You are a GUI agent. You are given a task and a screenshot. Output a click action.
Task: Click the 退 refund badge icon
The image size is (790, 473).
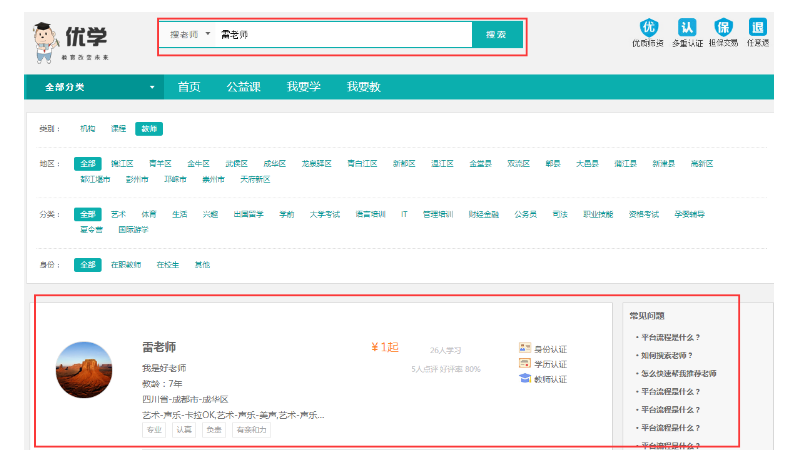pos(758,27)
